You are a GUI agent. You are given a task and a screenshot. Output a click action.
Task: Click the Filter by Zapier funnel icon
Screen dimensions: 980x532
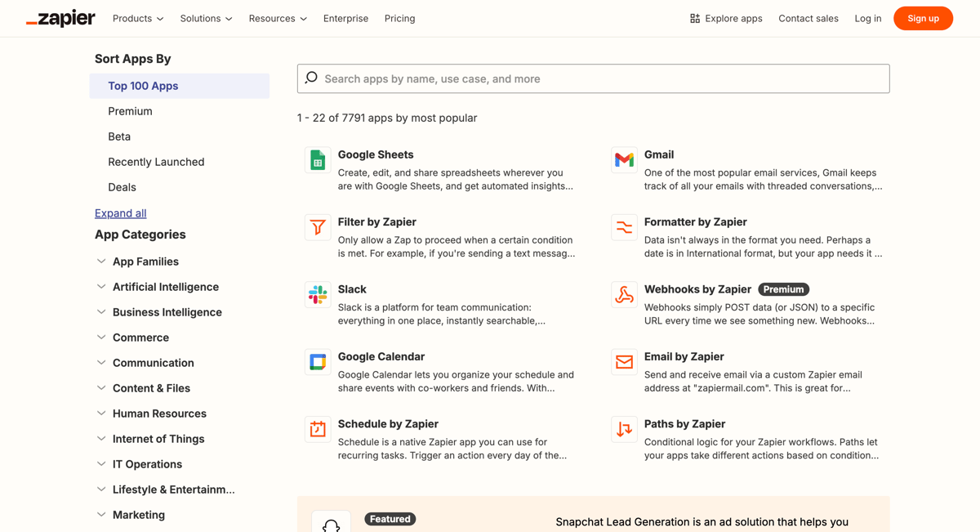click(x=318, y=227)
